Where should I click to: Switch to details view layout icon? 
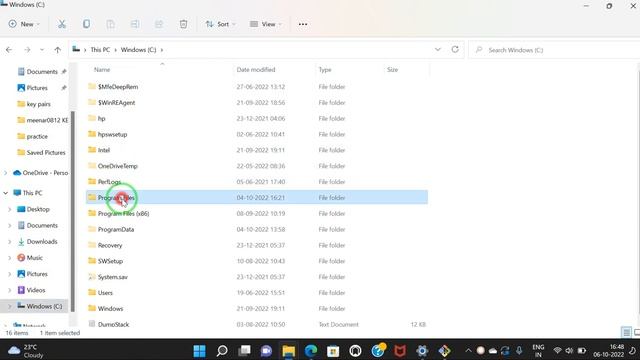click(626, 333)
